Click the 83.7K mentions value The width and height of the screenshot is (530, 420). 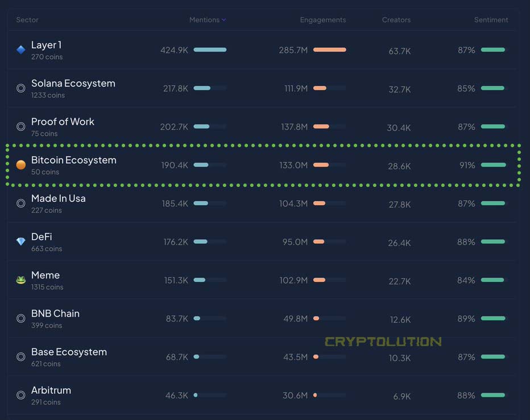[x=177, y=319]
